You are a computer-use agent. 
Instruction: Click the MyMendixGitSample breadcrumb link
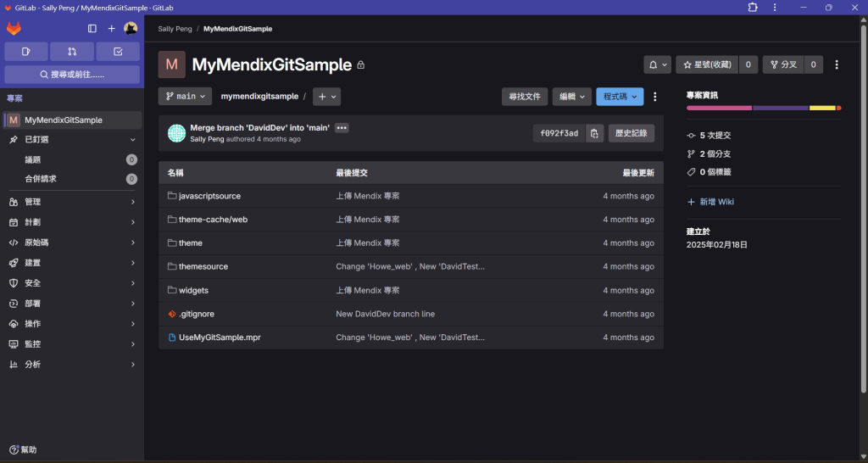[237, 29]
